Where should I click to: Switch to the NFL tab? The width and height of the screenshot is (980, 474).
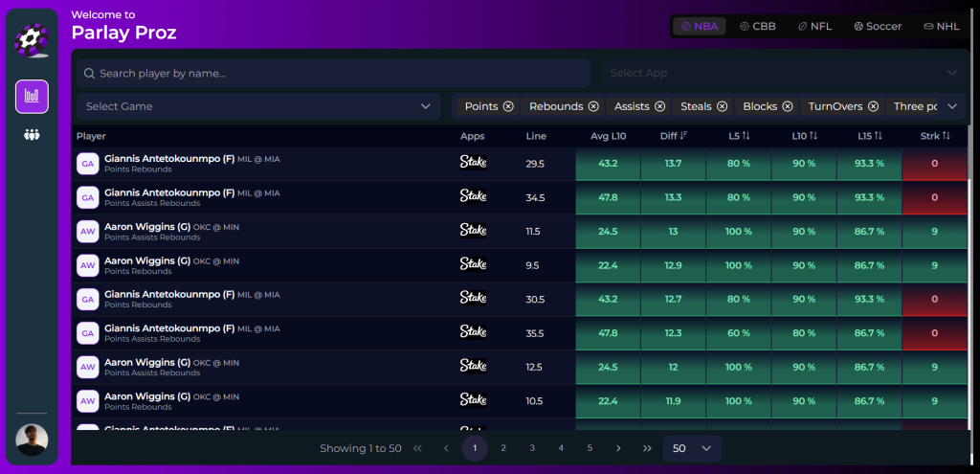[x=815, y=26]
